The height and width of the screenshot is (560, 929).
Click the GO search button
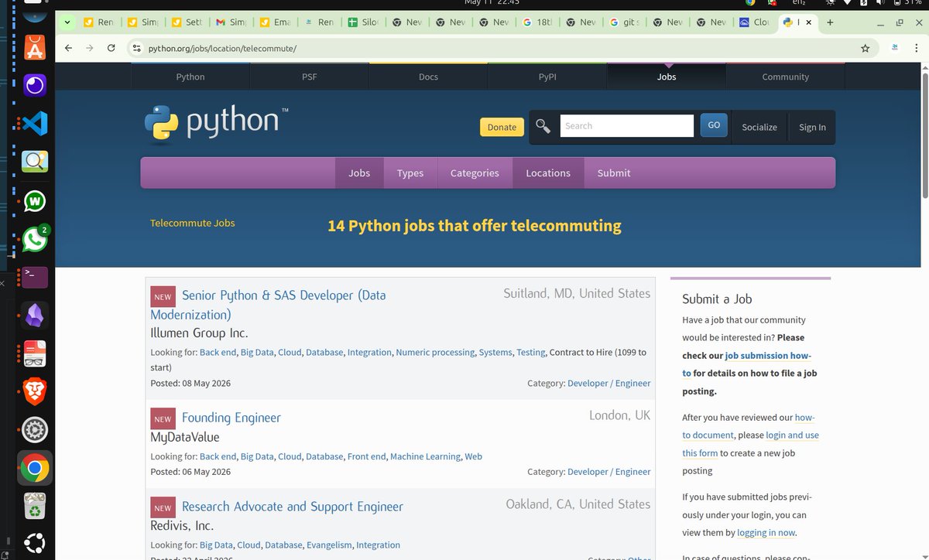tap(714, 125)
